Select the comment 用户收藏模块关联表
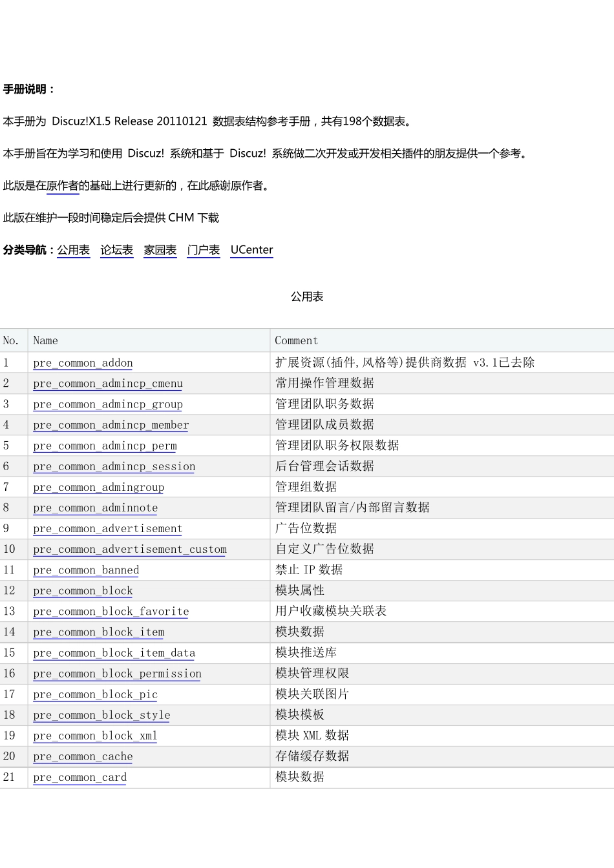This screenshot has height=868, width=614. tap(331, 610)
